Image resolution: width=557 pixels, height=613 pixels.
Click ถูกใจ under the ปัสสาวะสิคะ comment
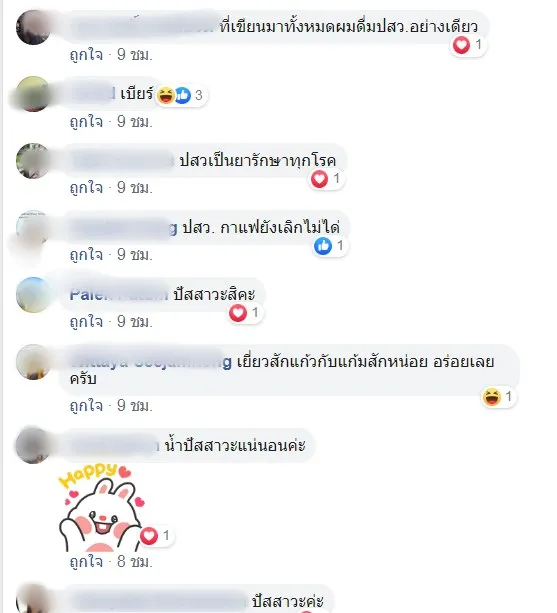tap(86, 322)
